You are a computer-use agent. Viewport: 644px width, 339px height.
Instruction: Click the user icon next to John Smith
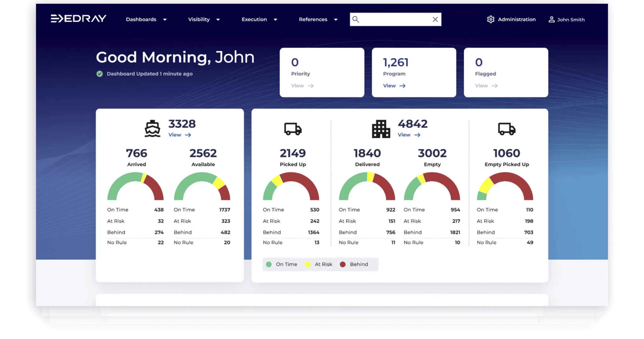pyautogui.click(x=551, y=19)
